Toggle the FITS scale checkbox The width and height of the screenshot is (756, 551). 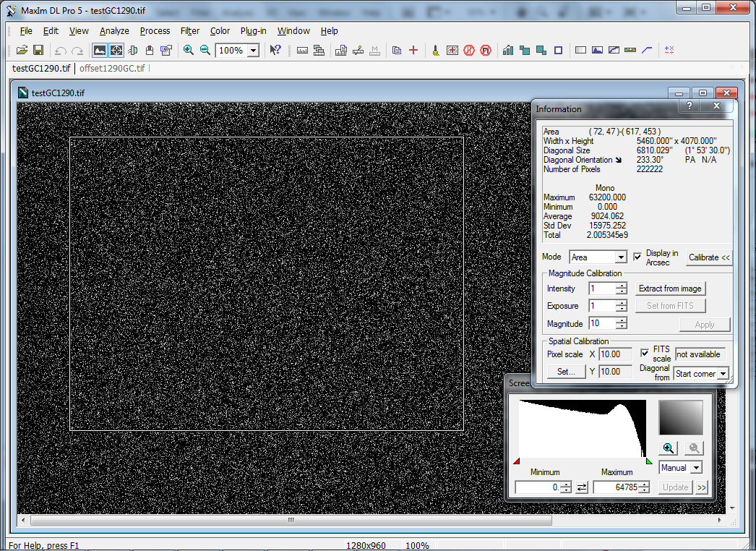[645, 353]
